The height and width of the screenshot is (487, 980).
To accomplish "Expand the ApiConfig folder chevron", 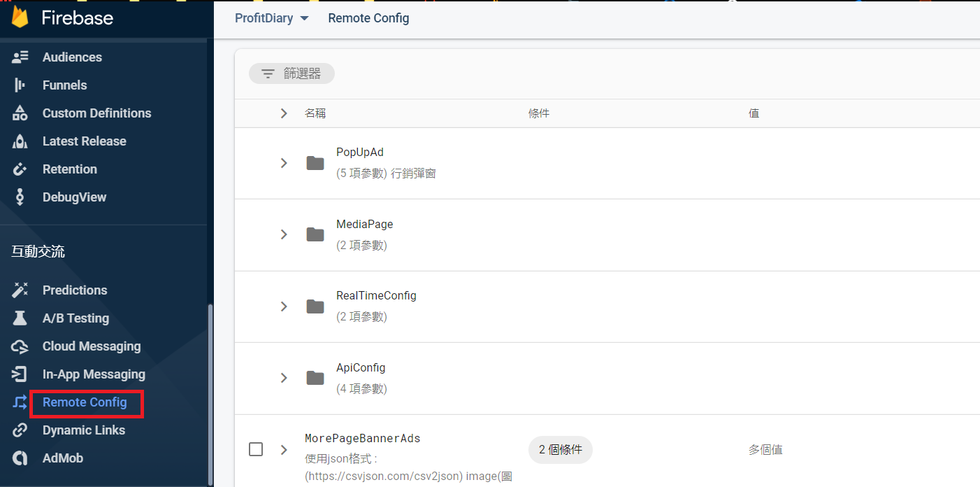I will pyautogui.click(x=284, y=378).
